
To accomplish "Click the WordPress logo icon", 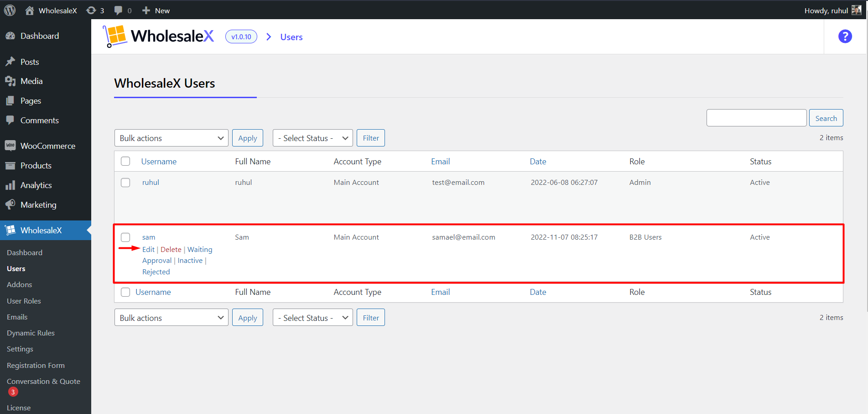I will pyautogui.click(x=10, y=10).
